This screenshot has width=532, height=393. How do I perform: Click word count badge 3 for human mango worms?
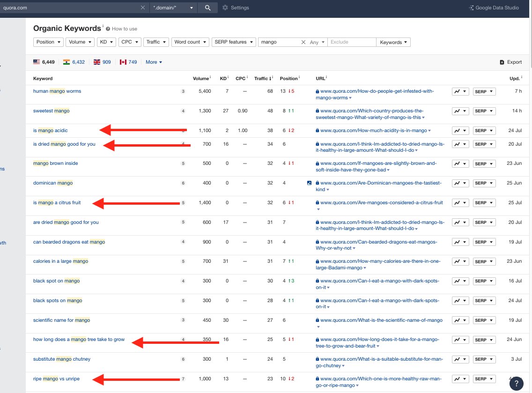(183, 91)
